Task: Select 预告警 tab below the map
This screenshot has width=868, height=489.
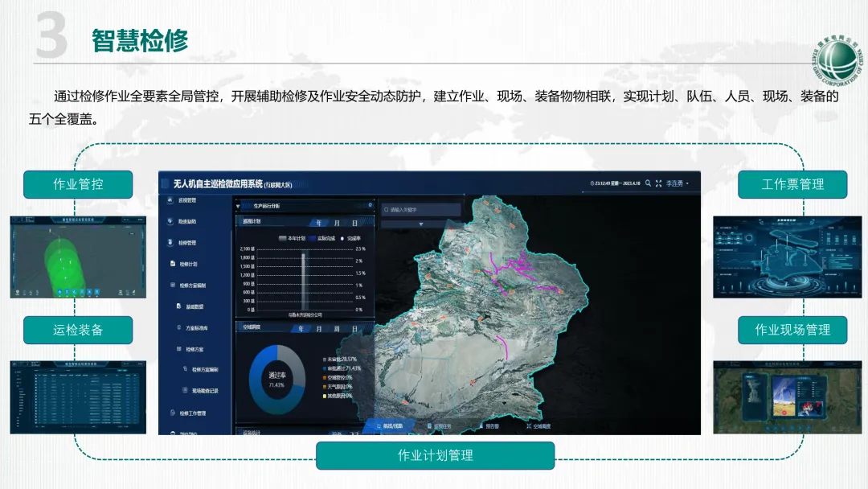Action: pos(489,426)
